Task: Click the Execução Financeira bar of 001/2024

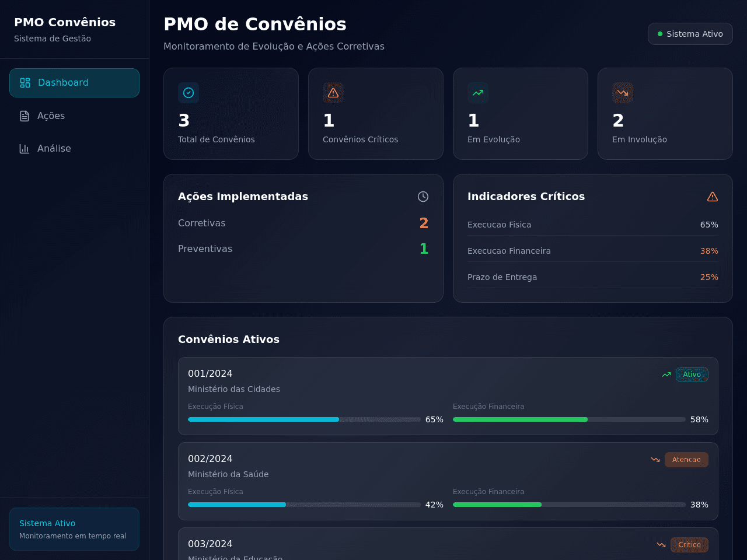Action: pos(569,419)
